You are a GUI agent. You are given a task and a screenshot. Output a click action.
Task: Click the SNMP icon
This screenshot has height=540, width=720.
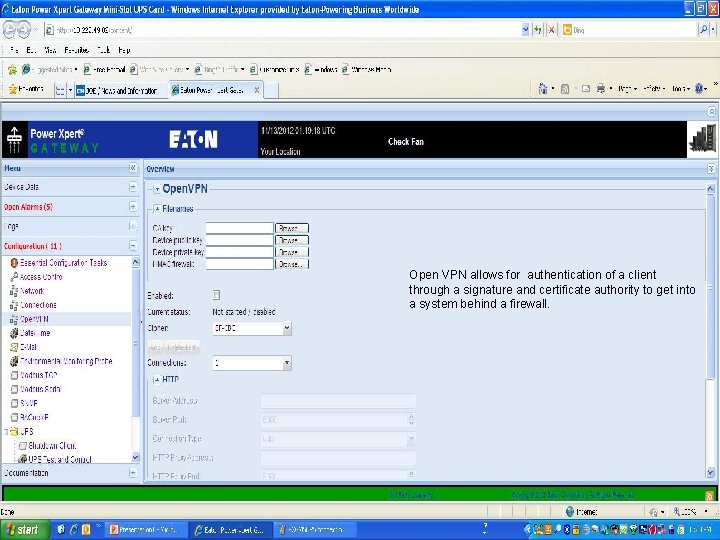point(14,403)
